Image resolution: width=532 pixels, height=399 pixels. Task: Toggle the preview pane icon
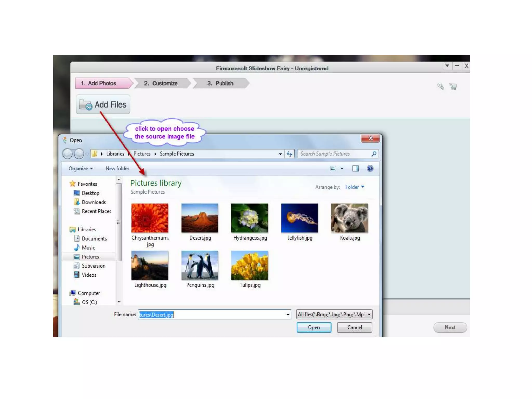click(355, 169)
